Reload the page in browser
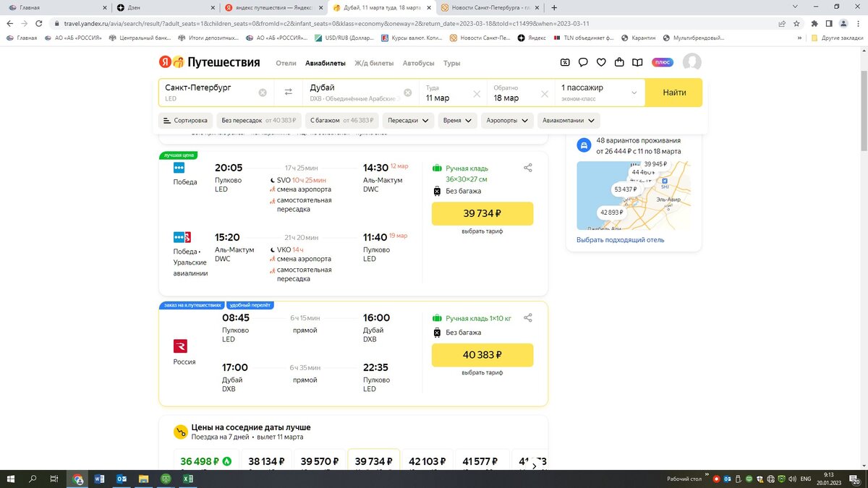Image resolution: width=868 pixels, height=488 pixels. point(39,24)
